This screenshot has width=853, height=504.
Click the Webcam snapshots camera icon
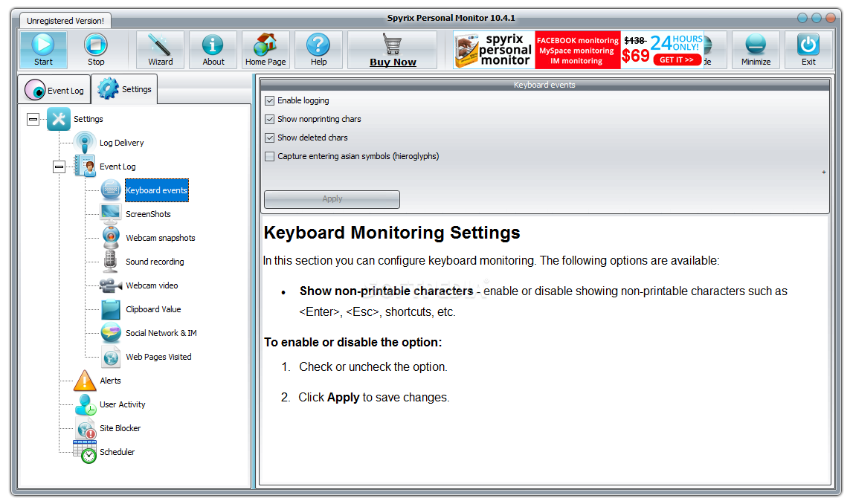(x=111, y=238)
